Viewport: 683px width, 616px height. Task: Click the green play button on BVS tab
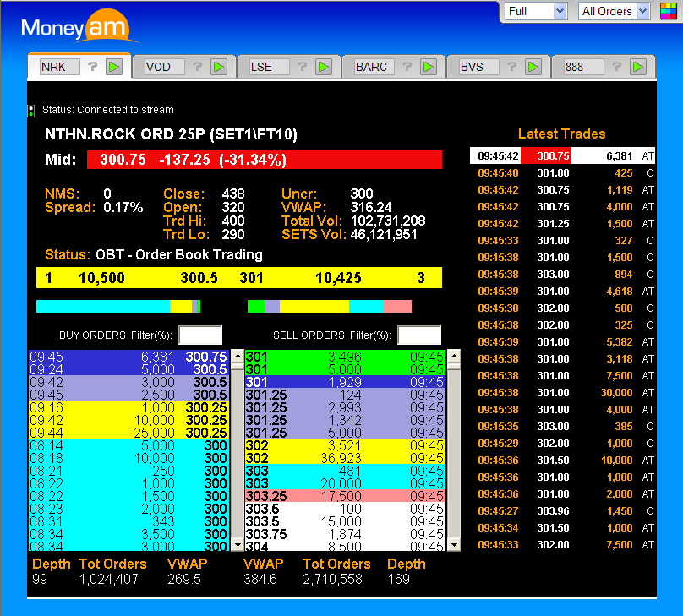[533, 67]
